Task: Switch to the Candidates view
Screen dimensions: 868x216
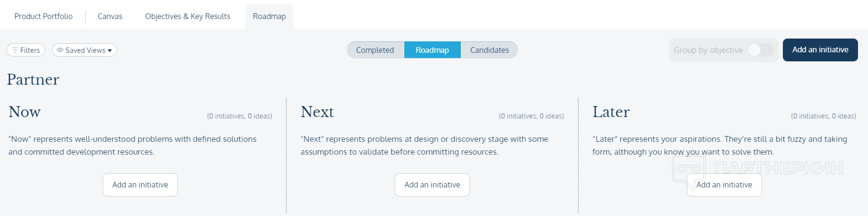Action: point(489,50)
